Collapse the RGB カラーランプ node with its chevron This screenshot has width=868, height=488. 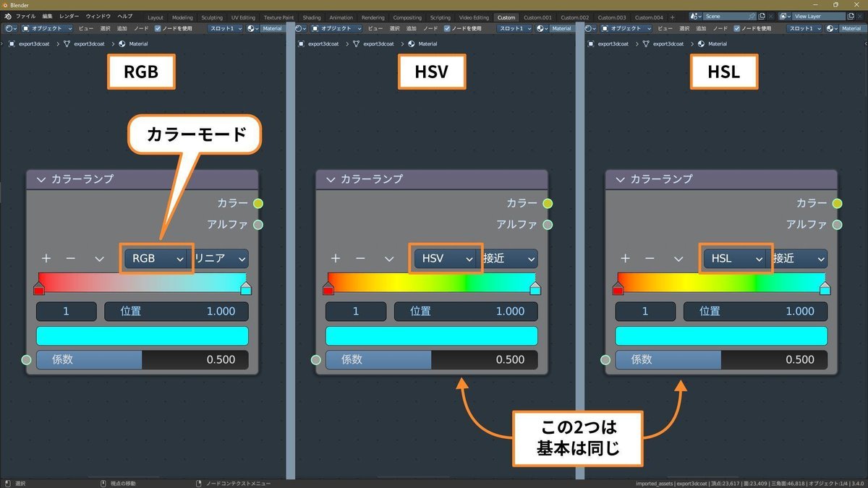click(41, 179)
